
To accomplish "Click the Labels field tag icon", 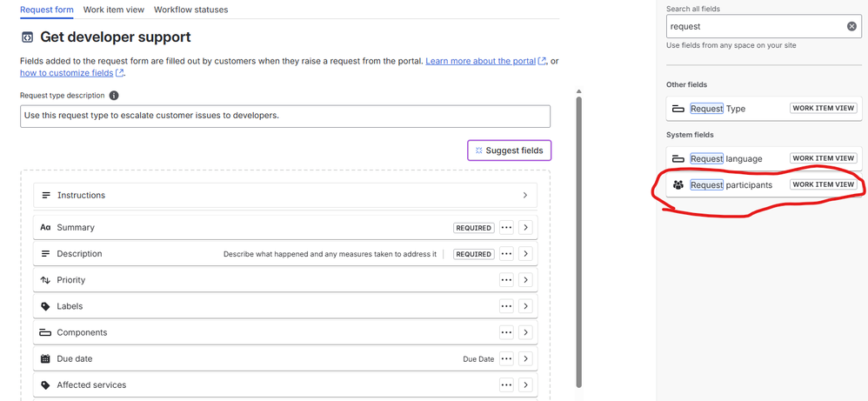I will 45,306.
